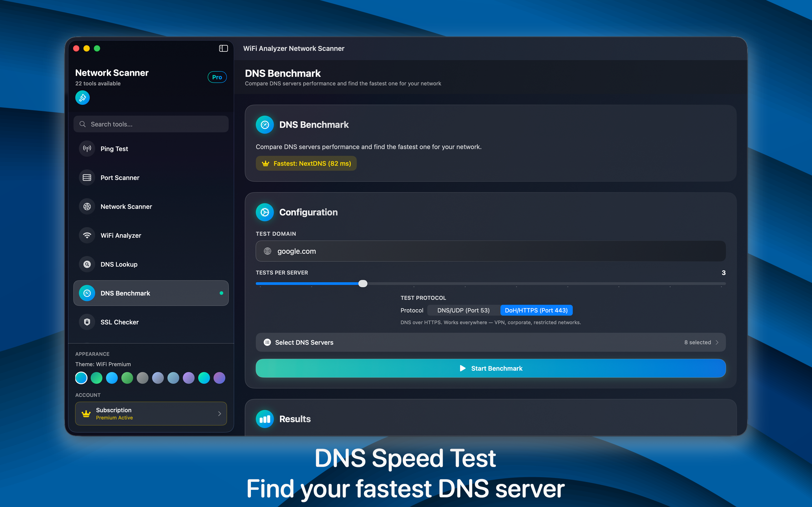
Task: Click the Fastest: NextDNS (82 ms) badge
Action: [x=306, y=163]
